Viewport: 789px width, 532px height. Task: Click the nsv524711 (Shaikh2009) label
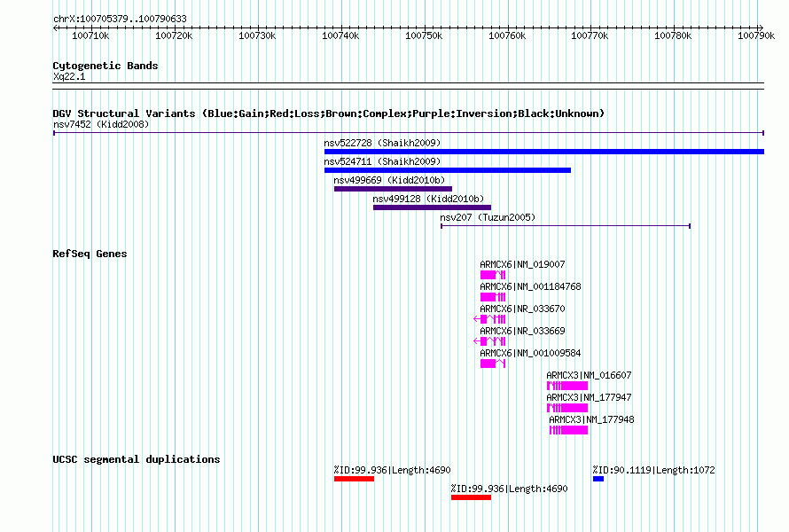pyautogui.click(x=382, y=161)
